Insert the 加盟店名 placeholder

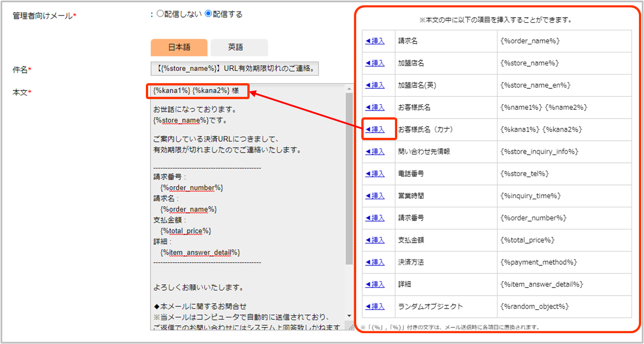pyautogui.click(x=375, y=63)
